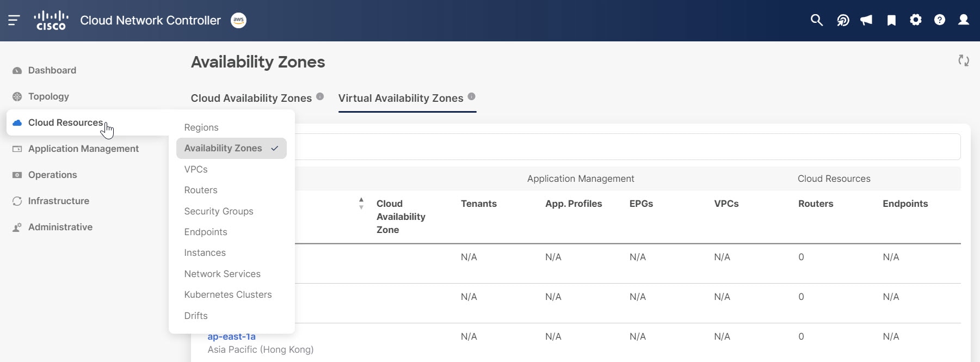Click the megaphone announcements icon
The image size is (980, 362).
(866, 21)
